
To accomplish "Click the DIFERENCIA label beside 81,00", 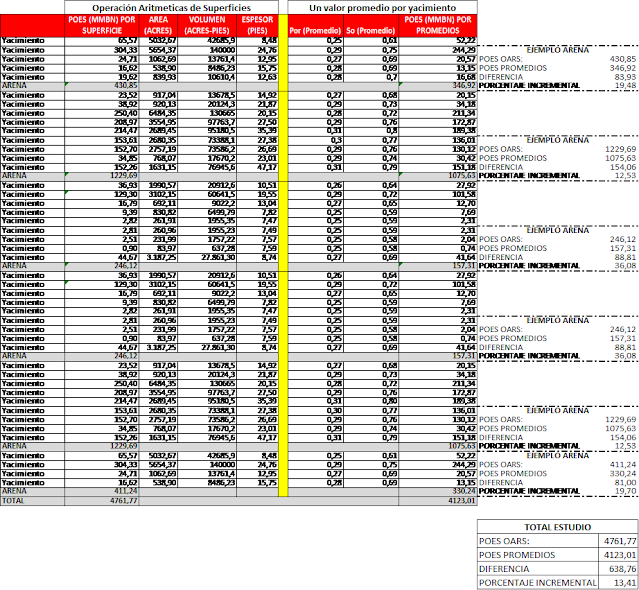I will (x=501, y=482).
